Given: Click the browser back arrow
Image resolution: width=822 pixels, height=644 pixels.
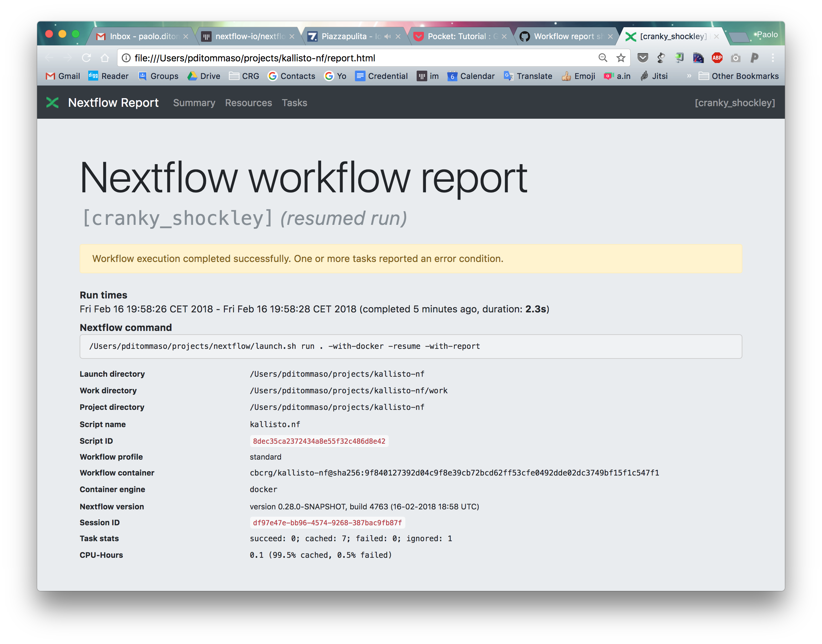Looking at the screenshot, I should pos(49,58).
